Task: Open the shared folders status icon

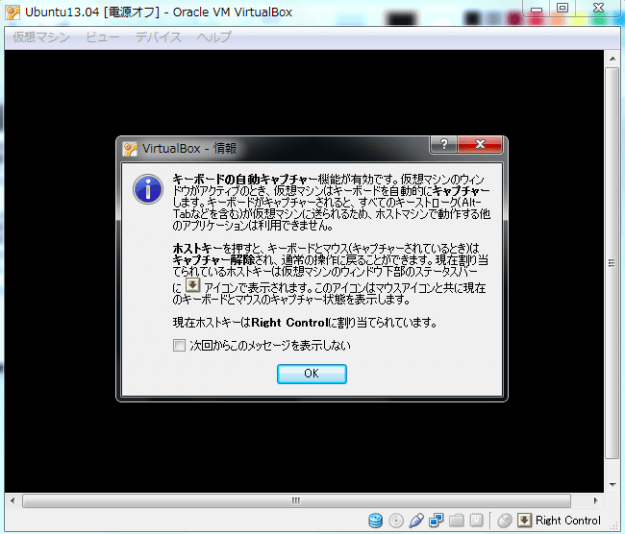Action: 457,520
